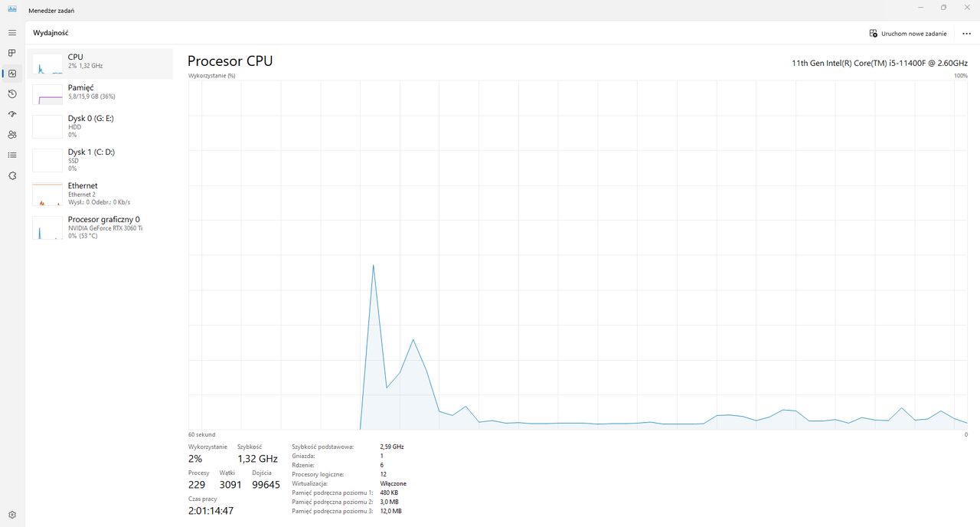Minimize the Task Manager window
This screenshot has width=980, height=527.
920,8
